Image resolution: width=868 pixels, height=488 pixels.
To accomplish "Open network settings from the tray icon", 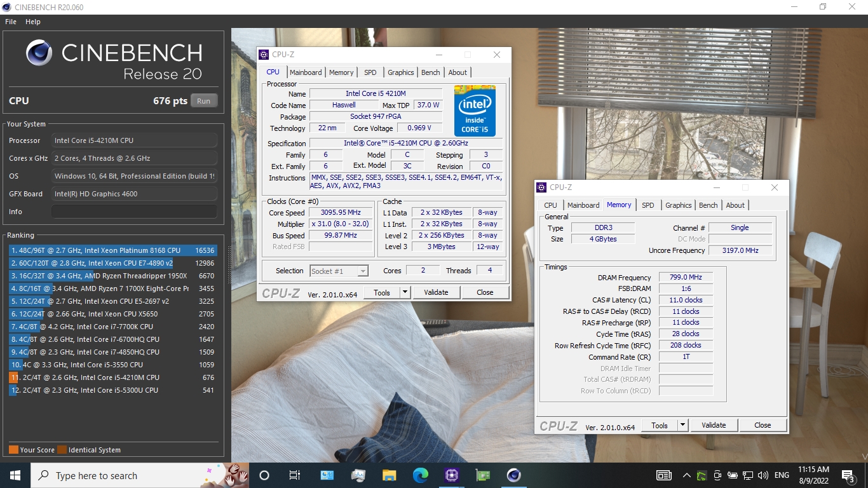I will 748,475.
